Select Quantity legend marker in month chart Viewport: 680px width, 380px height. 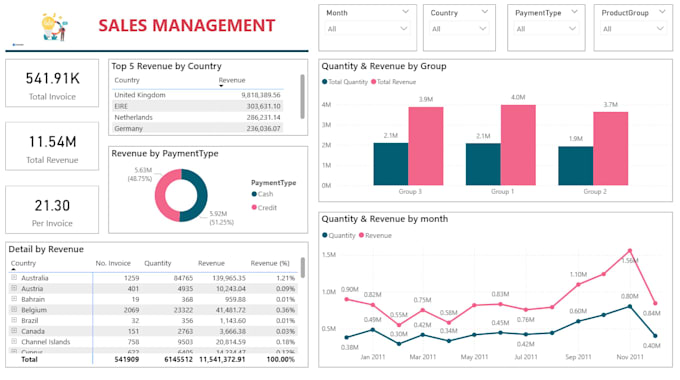tap(325, 235)
